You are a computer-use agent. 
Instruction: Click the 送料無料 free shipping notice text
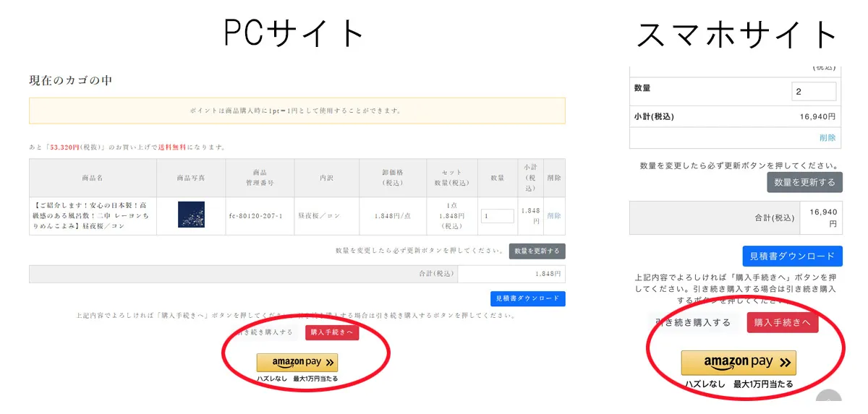(x=171, y=147)
